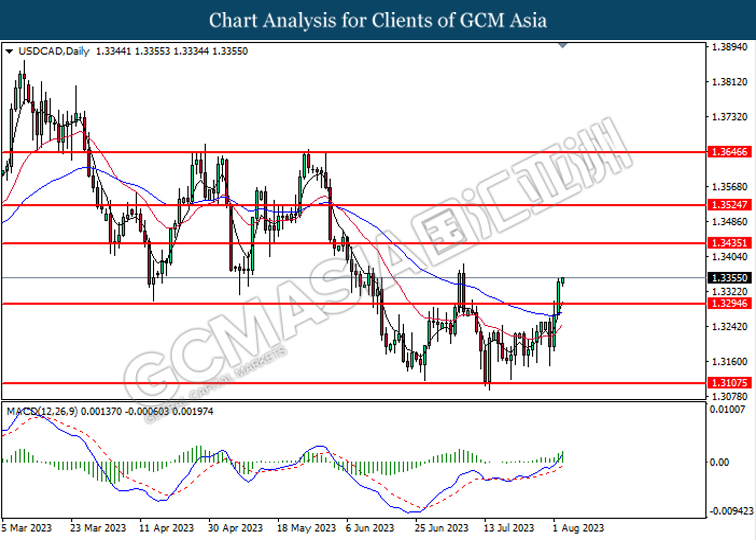Click the 6 Jun 2023 date label
Viewport: 756px width, 540px height.
tap(370, 528)
